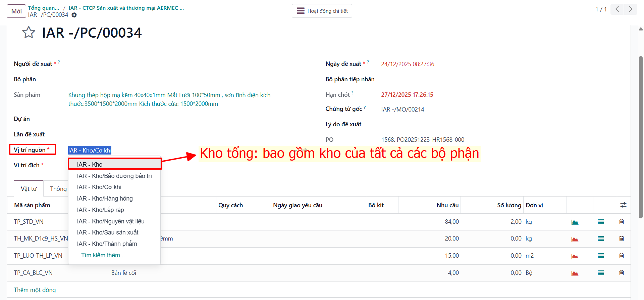Mark record as favorite with star icon
This screenshot has height=300, width=644.
point(29,33)
